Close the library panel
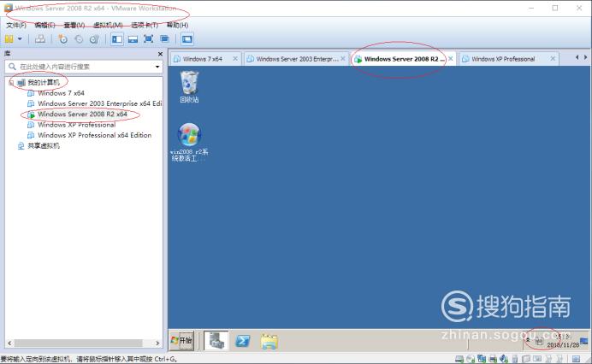The image size is (592, 364). [x=160, y=54]
